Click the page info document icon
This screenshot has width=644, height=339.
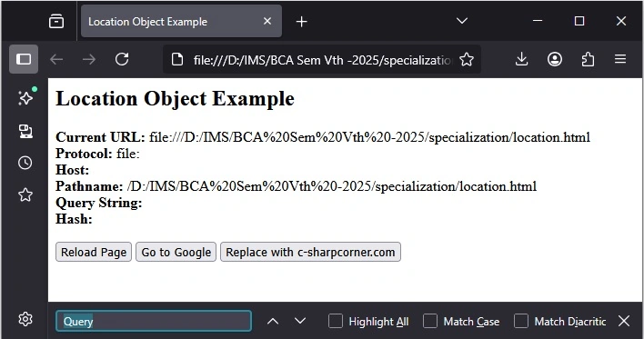tap(177, 59)
